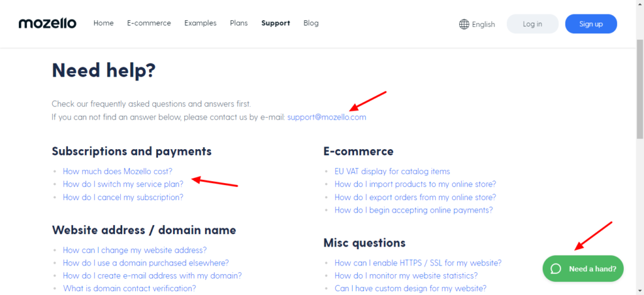Click the Sign up button
644x295 pixels.
pos(591,24)
